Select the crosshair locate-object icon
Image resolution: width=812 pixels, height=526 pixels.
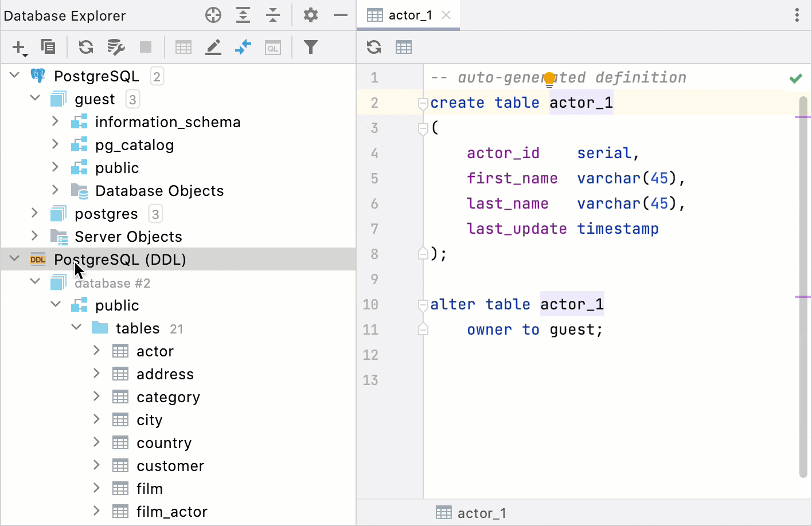(213, 15)
